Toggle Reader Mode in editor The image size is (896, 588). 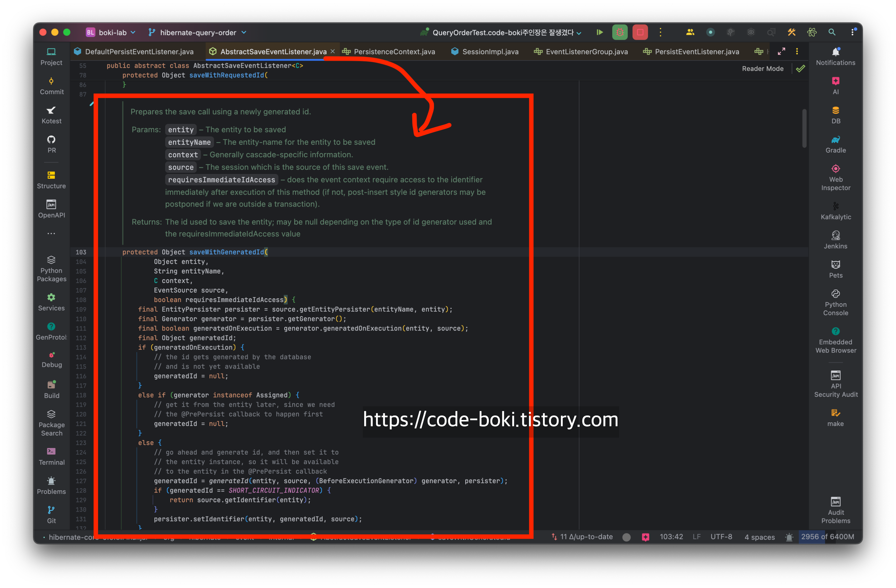click(x=762, y=68)
